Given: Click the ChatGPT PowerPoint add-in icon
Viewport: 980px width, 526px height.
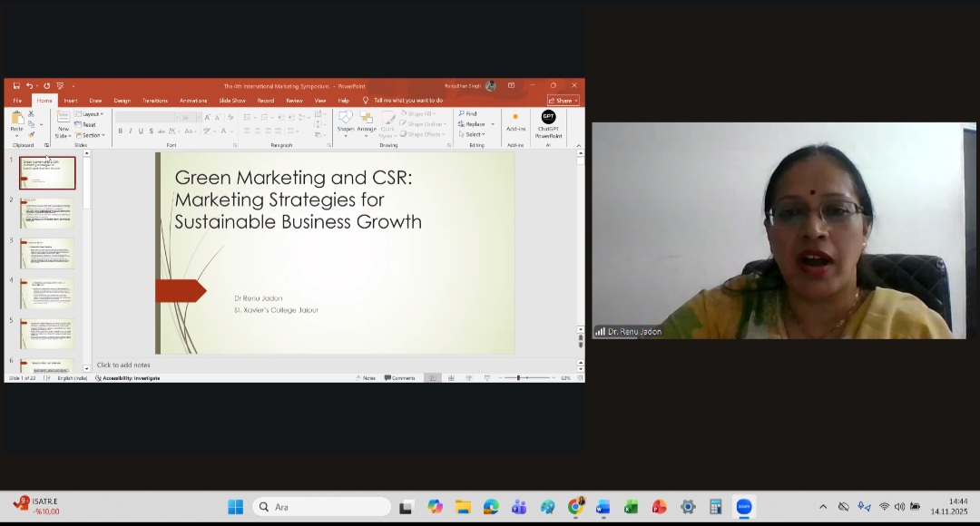Looking at the screenshot, I should 548,117.
